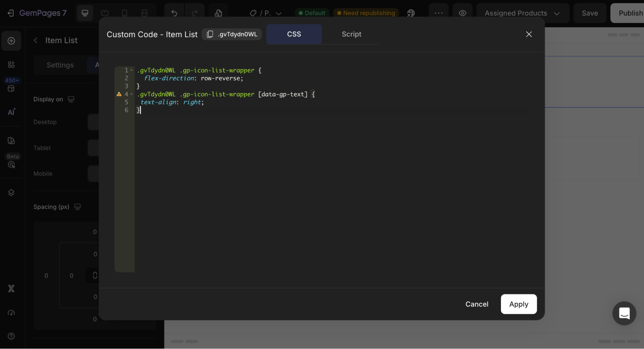Image resolution: width=644 pixels, height=349 pixels.
Task: Copy the .gvTdydn0WL class selector
Action: pos(232,34)
